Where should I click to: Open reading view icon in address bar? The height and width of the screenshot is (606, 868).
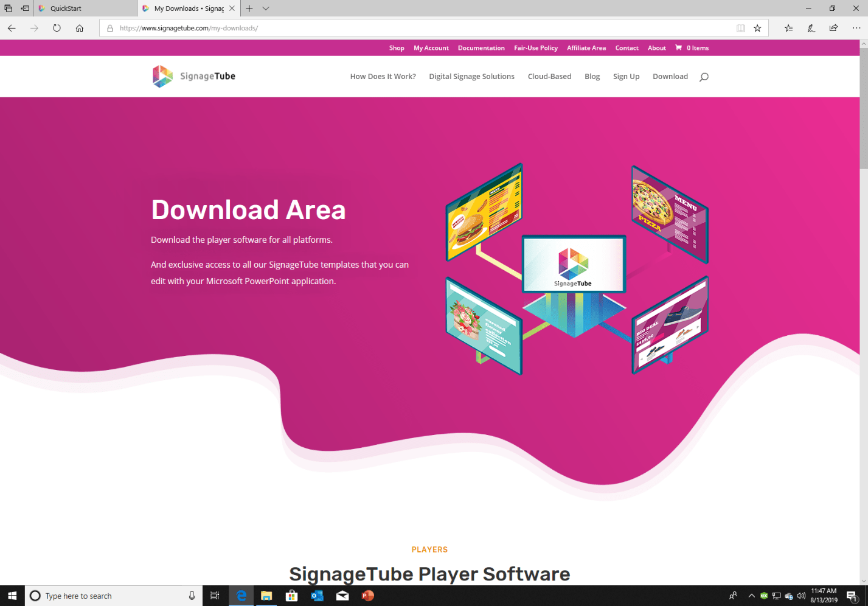pyautogui.click(x=741, y=28)
